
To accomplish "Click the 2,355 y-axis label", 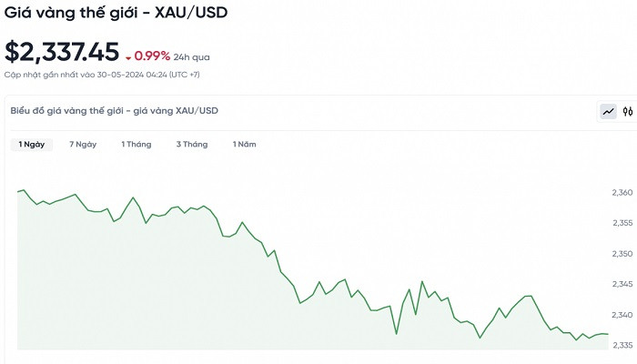I will pos(622,223).
